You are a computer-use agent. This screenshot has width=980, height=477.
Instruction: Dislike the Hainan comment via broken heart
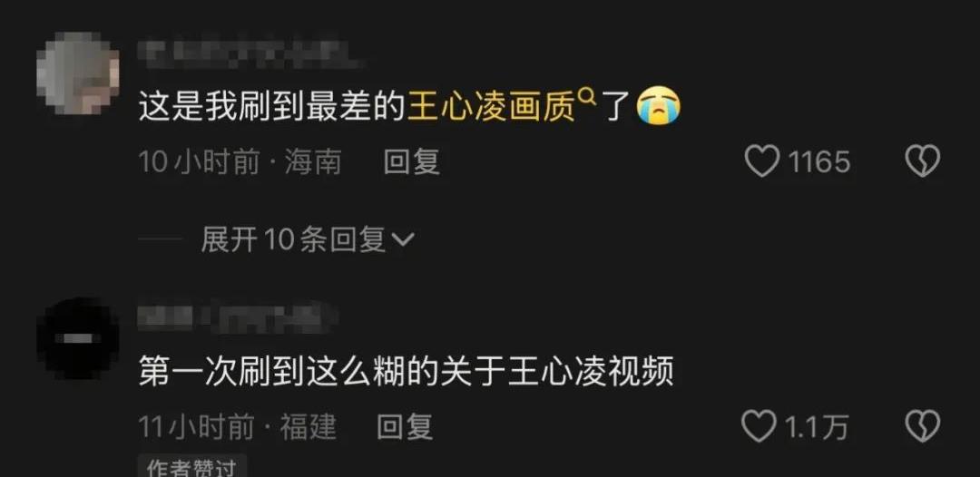(923, 161)
